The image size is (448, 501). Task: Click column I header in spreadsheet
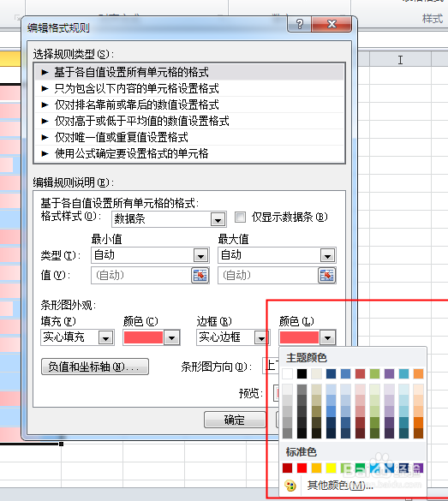click(x=400, y=59)
